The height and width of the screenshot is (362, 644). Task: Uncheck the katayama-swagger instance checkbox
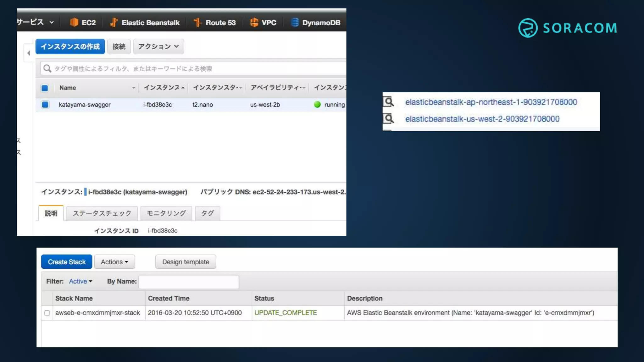tap(45, 105)
